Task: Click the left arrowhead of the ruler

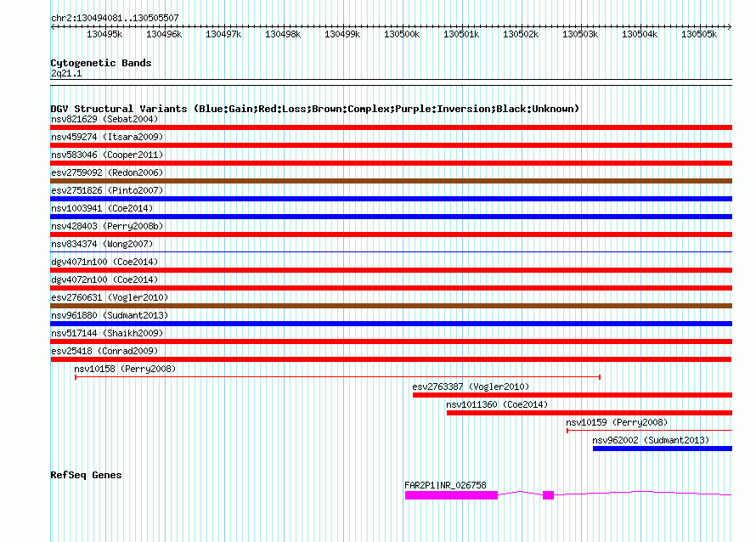Action: 53,26
